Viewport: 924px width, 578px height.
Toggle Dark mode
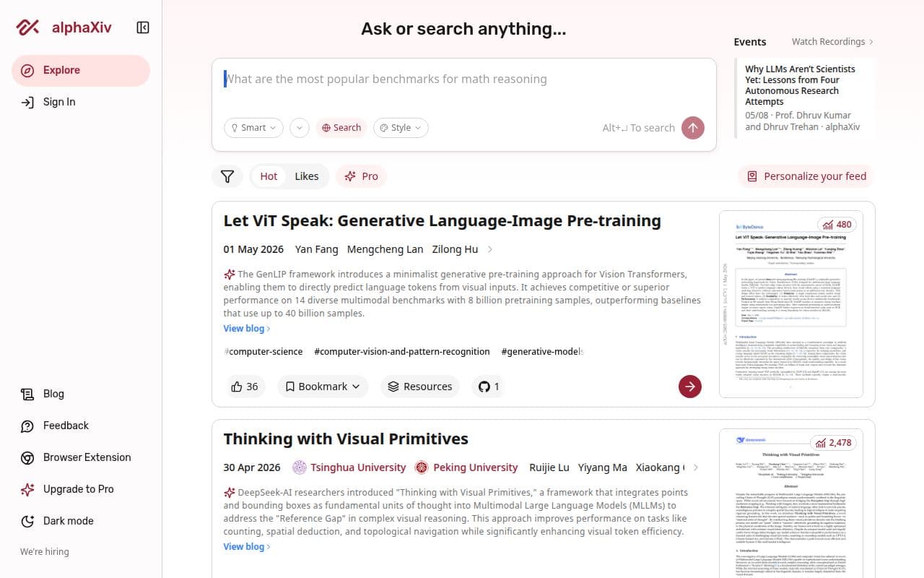(x=81, y=521)
